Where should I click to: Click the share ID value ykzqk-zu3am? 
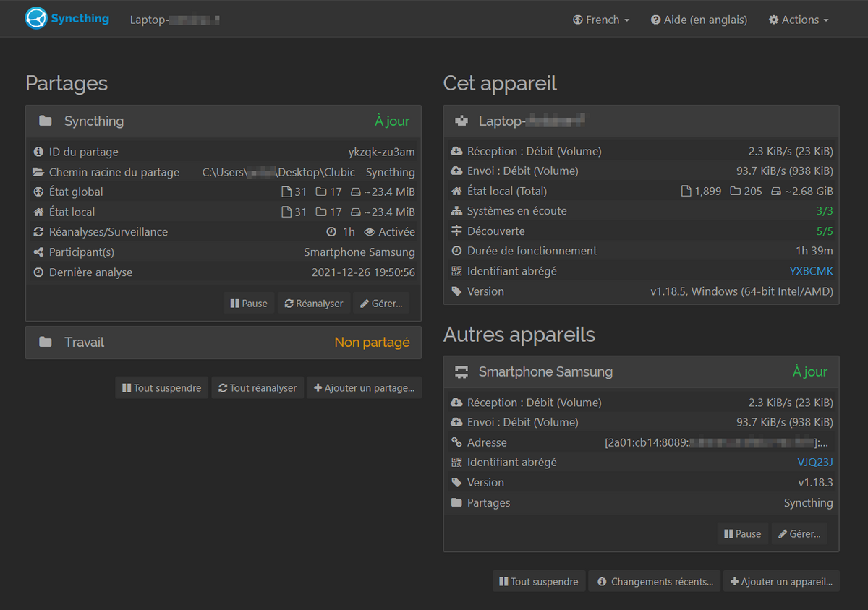click(381, 152)
